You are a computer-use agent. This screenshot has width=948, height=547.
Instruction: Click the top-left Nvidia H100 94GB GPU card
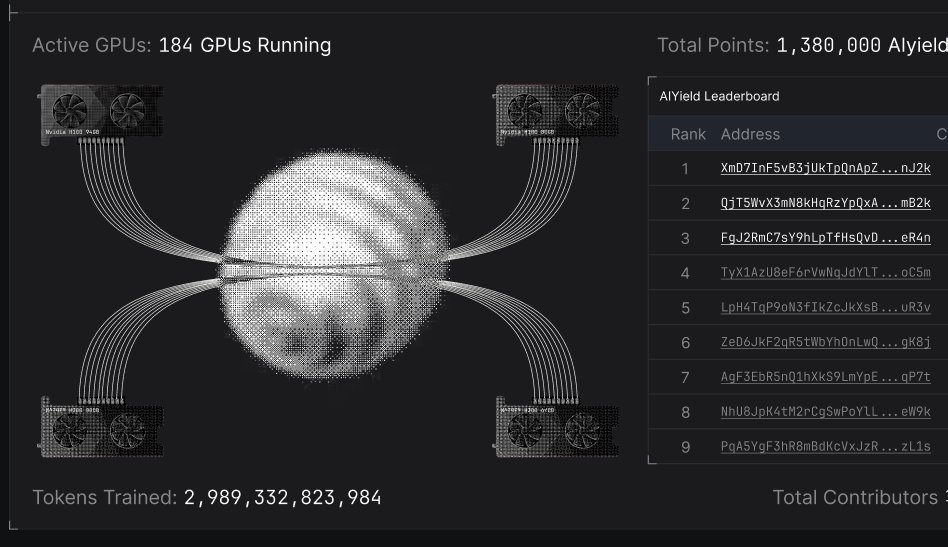tap(100, 115)
